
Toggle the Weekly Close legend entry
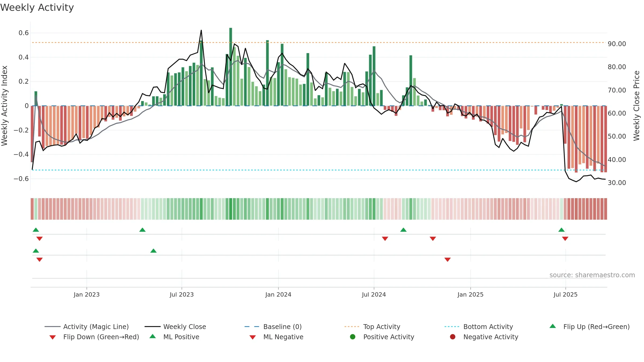click(175, 327)
